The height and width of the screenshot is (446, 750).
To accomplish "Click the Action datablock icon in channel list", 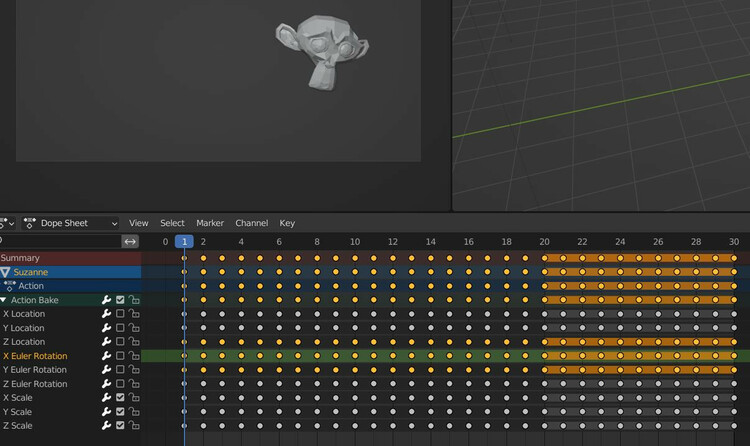I will [x=10, y=286].
